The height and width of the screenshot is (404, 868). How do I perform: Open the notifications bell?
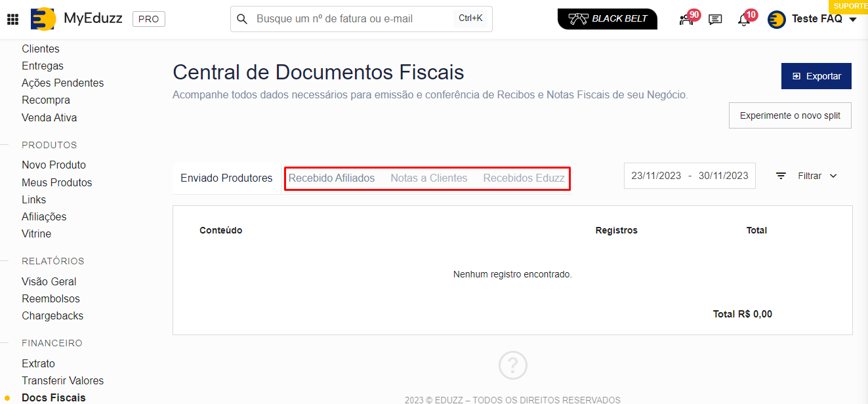[744, 20]
